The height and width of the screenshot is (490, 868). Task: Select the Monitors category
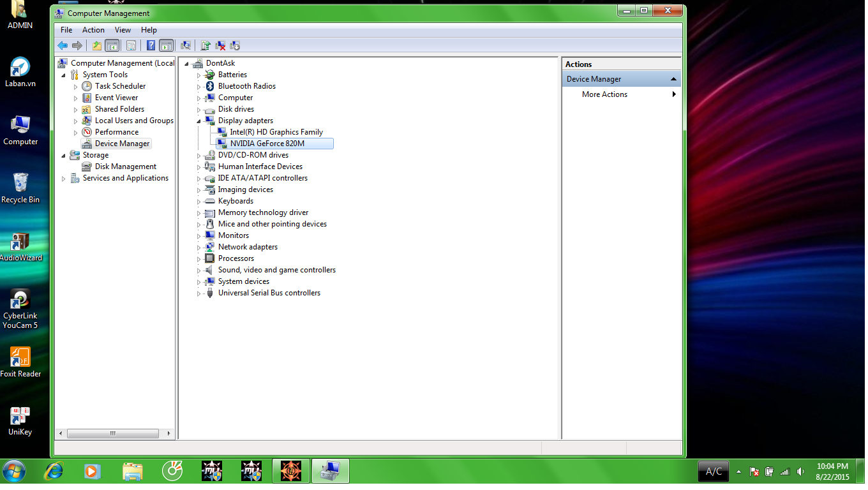pyautogui.click(x=234, y=235)
